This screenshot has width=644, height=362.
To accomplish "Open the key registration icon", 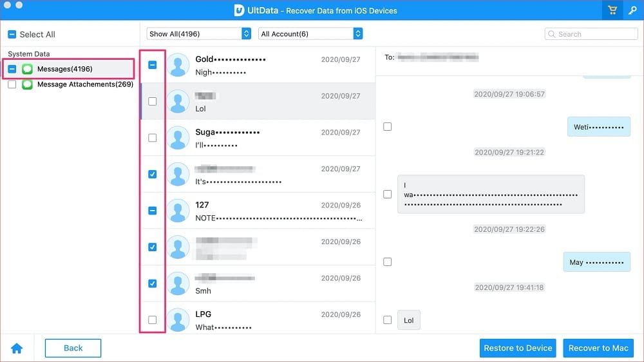I will [632, 10].
